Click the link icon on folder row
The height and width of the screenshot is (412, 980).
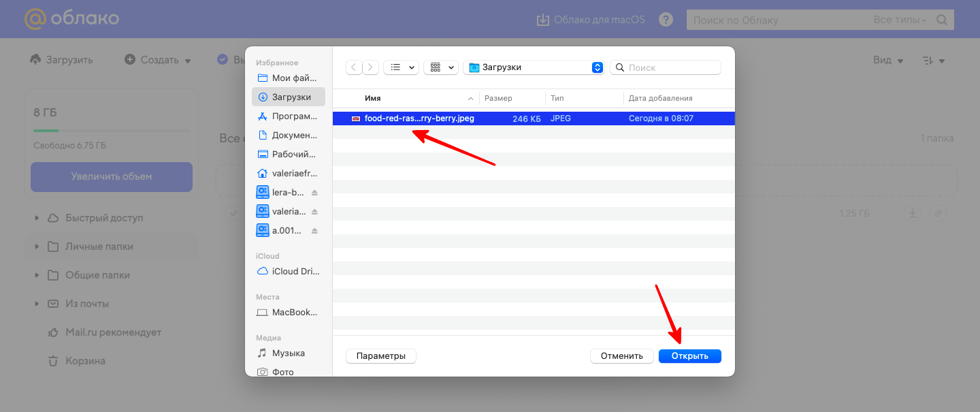click(x=938, y=213)
